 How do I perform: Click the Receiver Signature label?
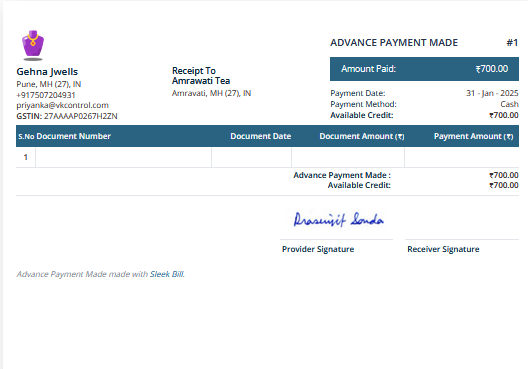[443, 249]
